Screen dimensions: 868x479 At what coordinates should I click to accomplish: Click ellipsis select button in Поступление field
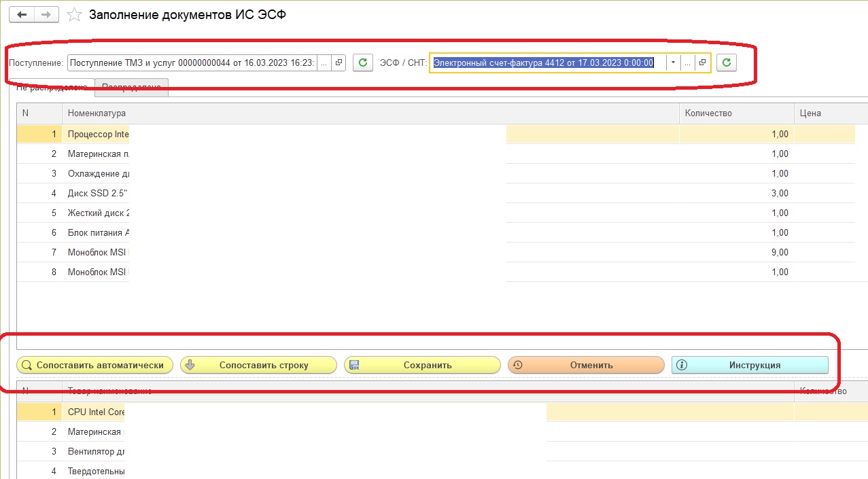click(324, 63)
